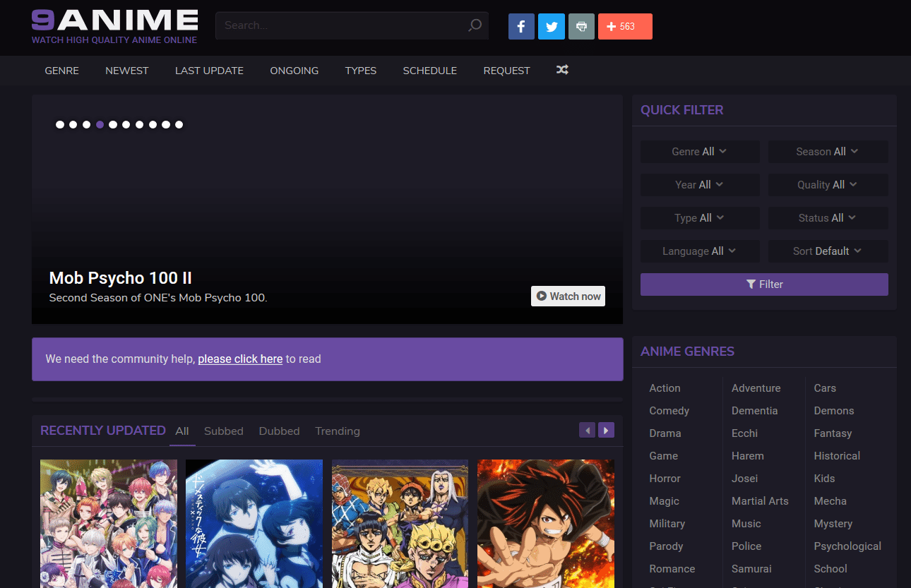
Task: Open the Twitter icon
Action: pyautogui.click(x=551, y=26)
